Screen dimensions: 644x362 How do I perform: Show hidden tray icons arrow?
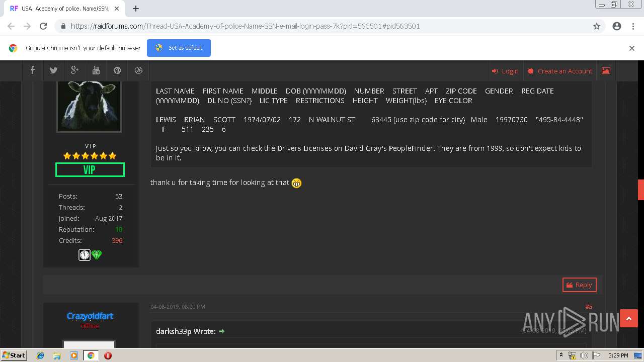tap(561, 355)
